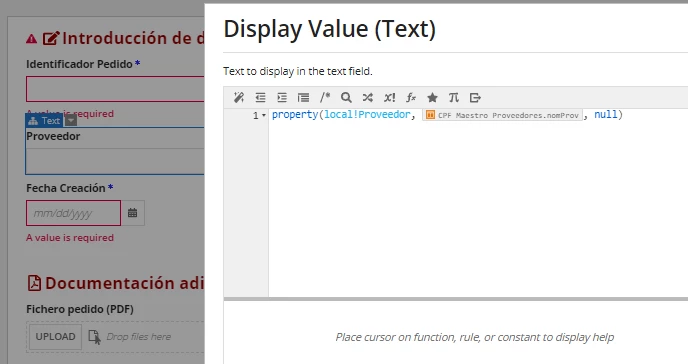The width and height of the screenshot is (688, 364).
Task: Click the line number 1 in the gutter
Action: point(255,116)
